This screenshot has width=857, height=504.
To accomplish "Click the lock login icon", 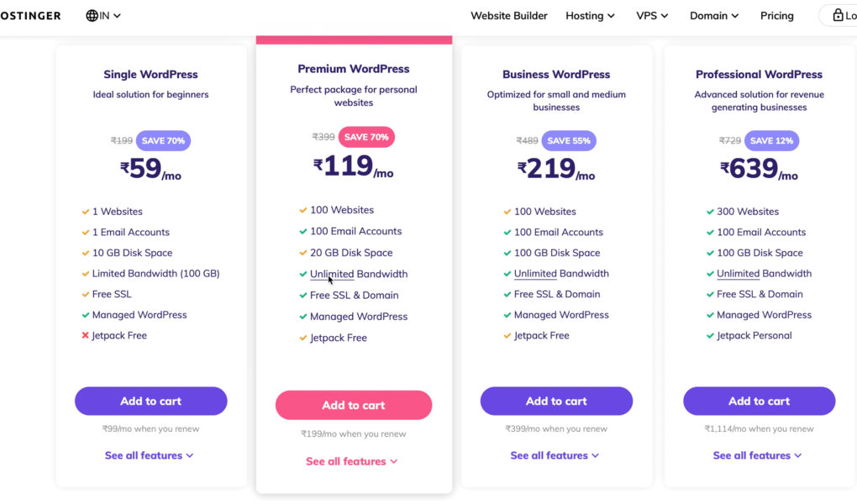I will [838, 15].
